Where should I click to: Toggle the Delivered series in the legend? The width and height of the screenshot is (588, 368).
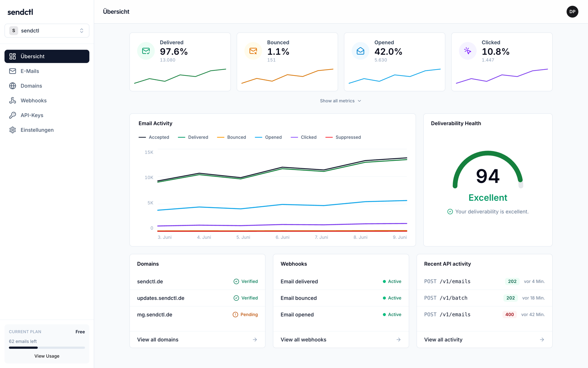pyautogui.click(x=193, y=137)
